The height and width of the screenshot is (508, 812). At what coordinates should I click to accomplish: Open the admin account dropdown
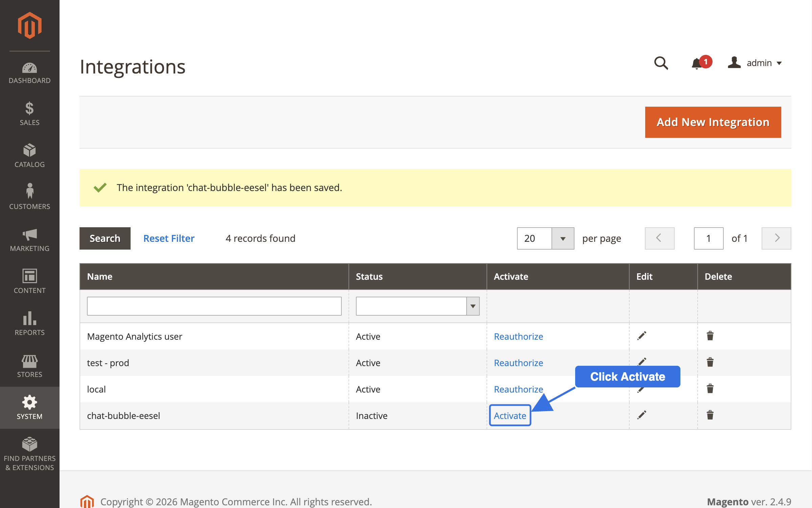(x=755, y=63)
